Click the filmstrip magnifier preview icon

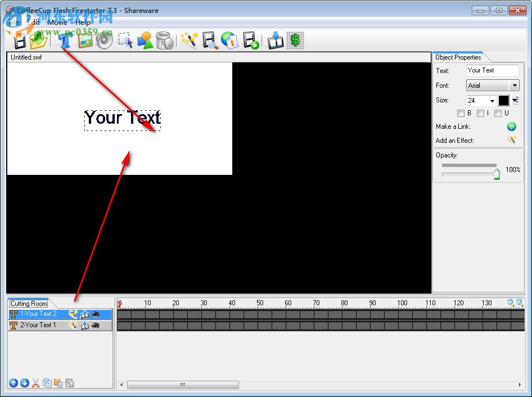(x=210, y=40)
